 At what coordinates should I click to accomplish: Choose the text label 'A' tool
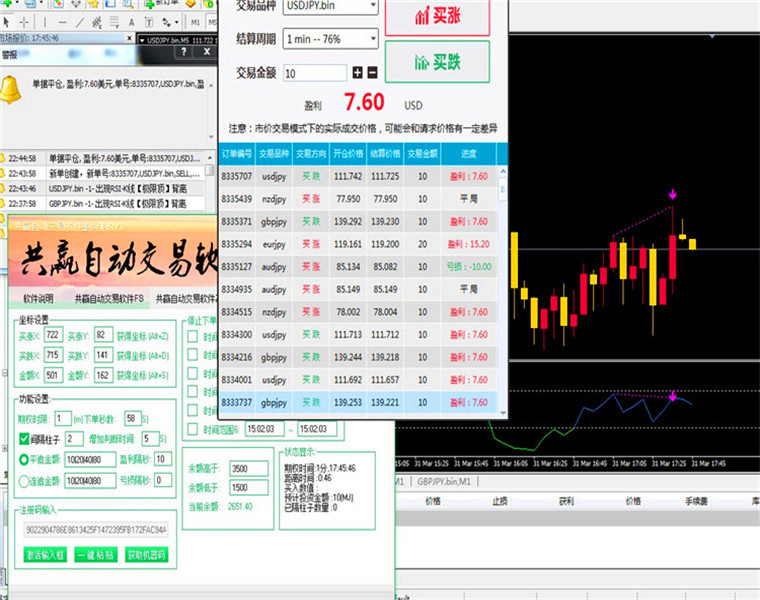[131, 22]
